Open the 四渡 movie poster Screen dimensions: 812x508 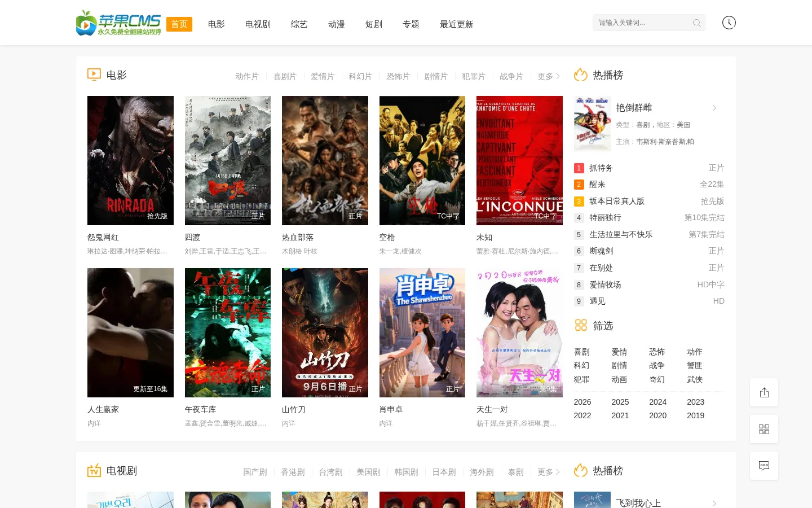point(228,160)
